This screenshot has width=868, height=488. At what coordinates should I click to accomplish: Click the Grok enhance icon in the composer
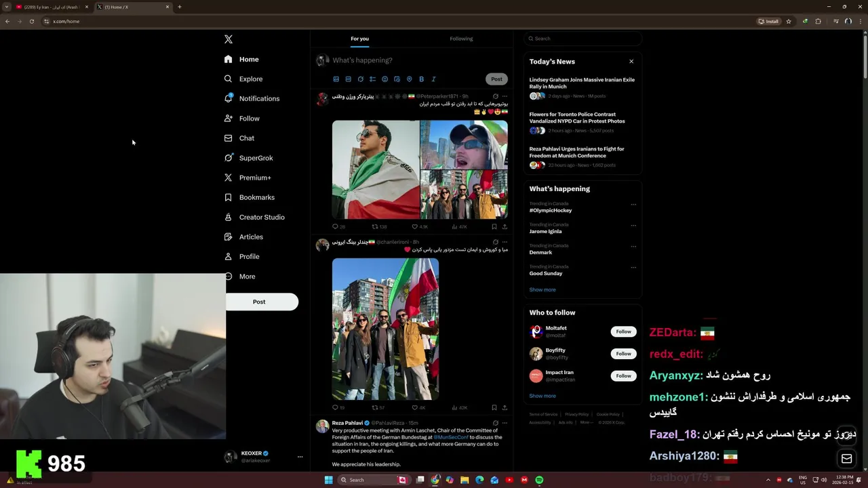(360, 79)
